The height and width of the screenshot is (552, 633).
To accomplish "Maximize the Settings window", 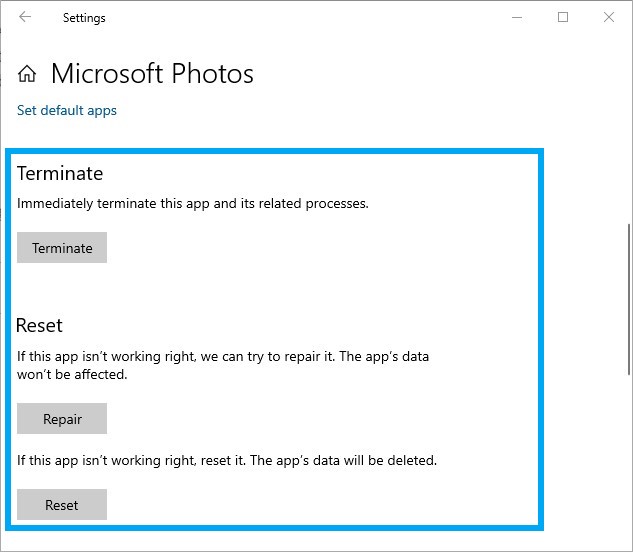I will (x=563, y=17).
